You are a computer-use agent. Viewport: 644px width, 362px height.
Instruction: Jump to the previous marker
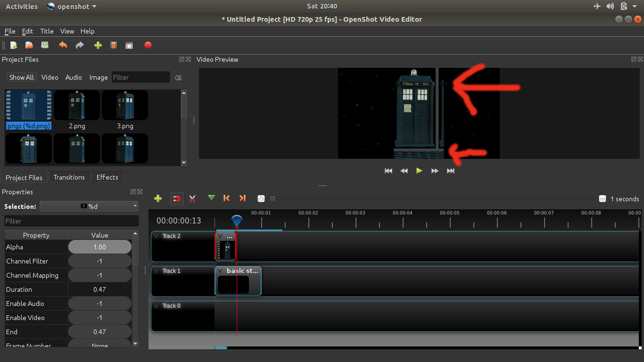pyautogui.click(x=226, y=198)
